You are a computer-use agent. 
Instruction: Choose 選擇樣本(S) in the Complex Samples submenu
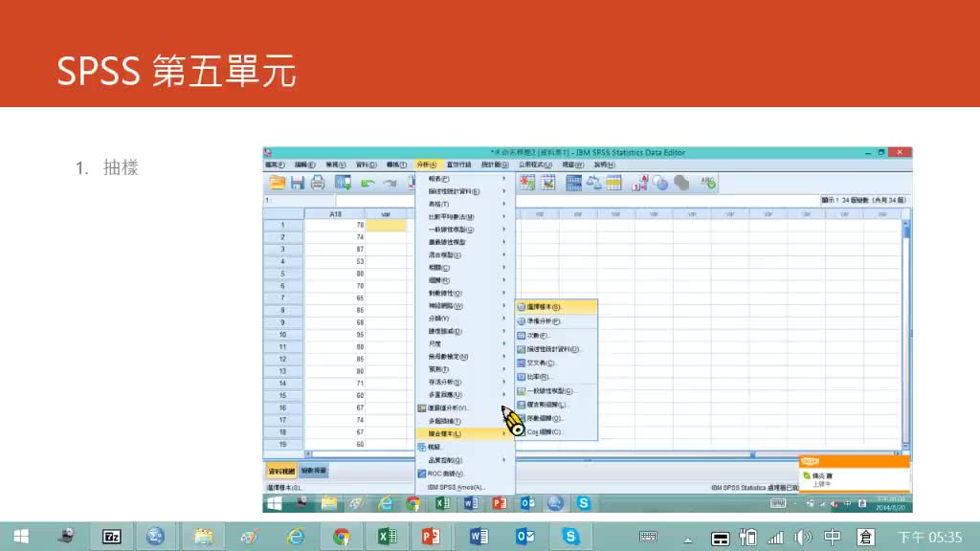pos(556,307)
